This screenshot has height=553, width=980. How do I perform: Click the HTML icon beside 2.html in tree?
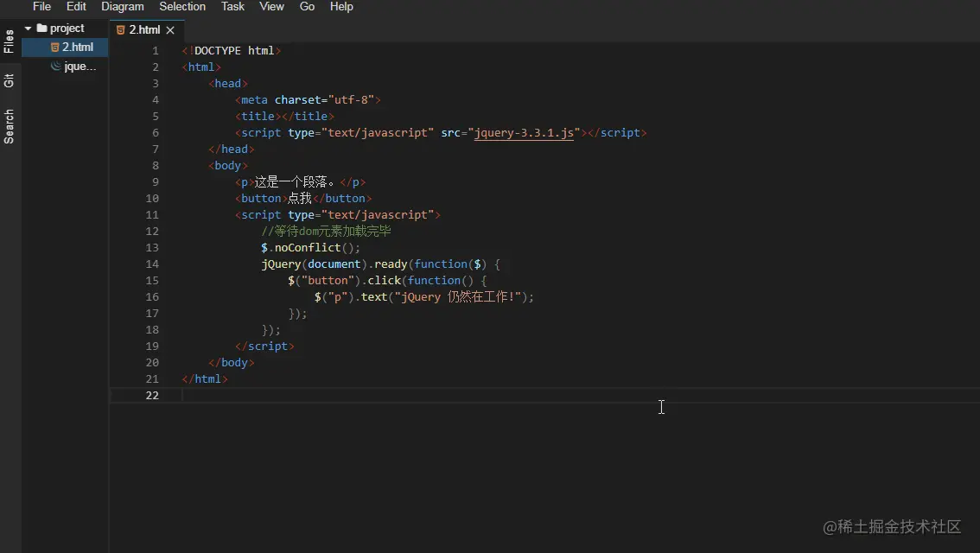[54, 48]
